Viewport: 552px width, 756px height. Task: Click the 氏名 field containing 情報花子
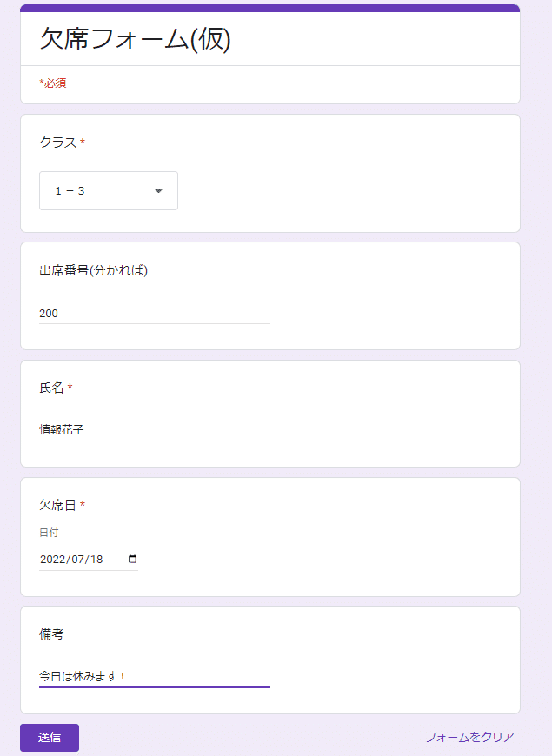point(155,429)
